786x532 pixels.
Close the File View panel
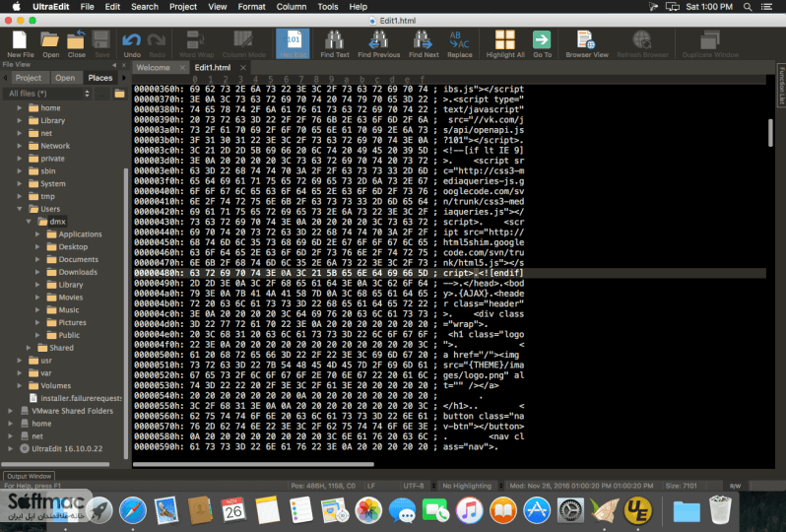pyautogui.click(x=124, y=65)
